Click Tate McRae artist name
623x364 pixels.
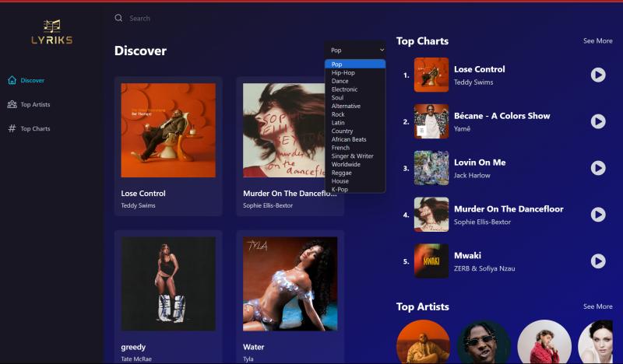(136, 359)
